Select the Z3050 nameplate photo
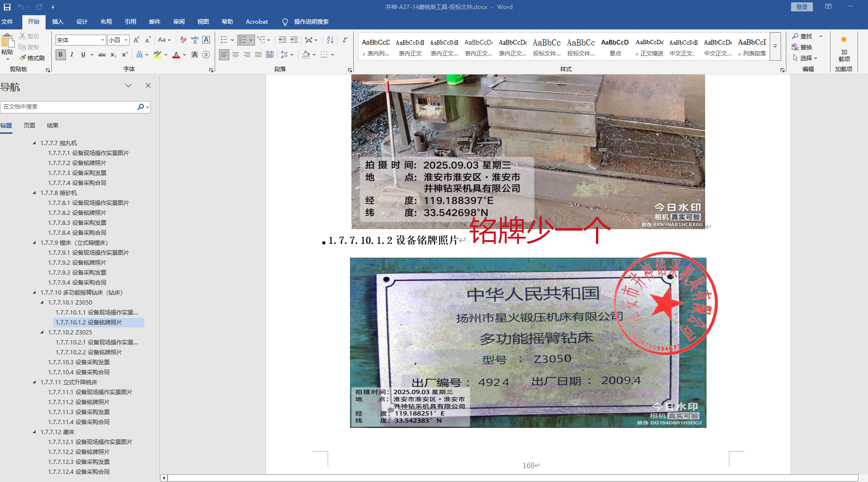This screenshot has width=868, height=482. click(528, 343)
